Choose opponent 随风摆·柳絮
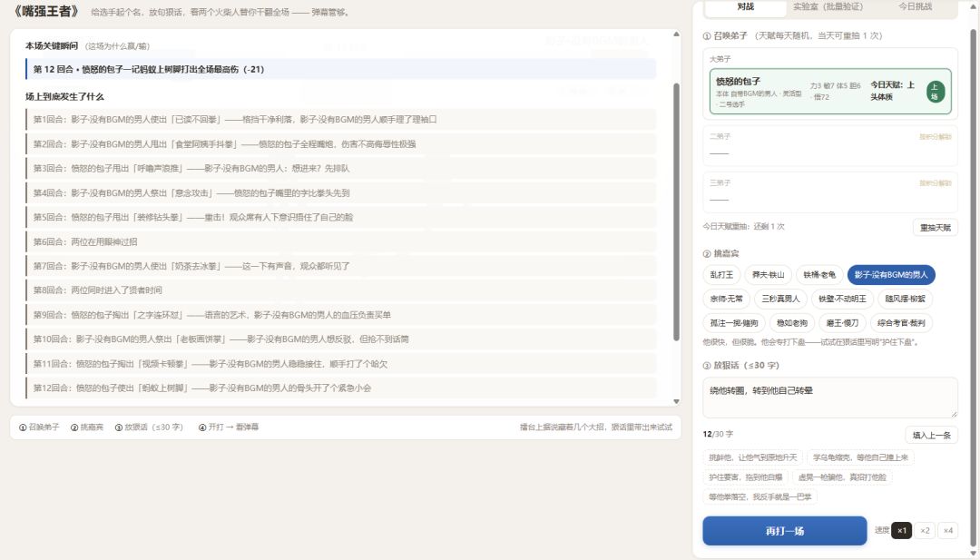Viewport: 980px width, 560px height. point(905,299)
